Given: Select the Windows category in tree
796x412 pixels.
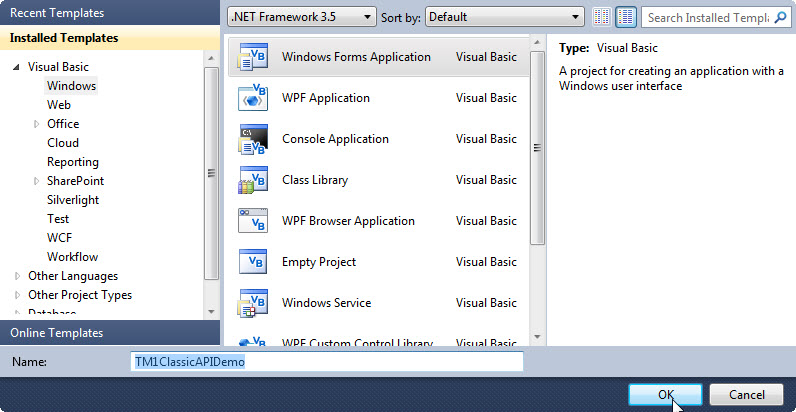Looking at the screenshot, I should tap(71, 86).
